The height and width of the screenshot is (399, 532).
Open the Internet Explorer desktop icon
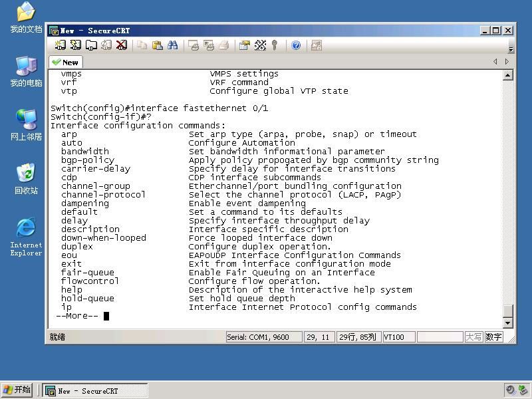(26, 237)
